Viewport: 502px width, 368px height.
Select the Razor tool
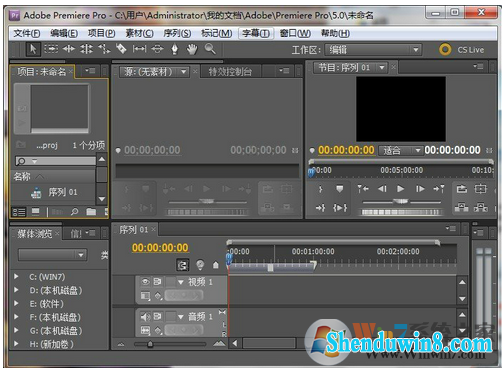point(121,49)
